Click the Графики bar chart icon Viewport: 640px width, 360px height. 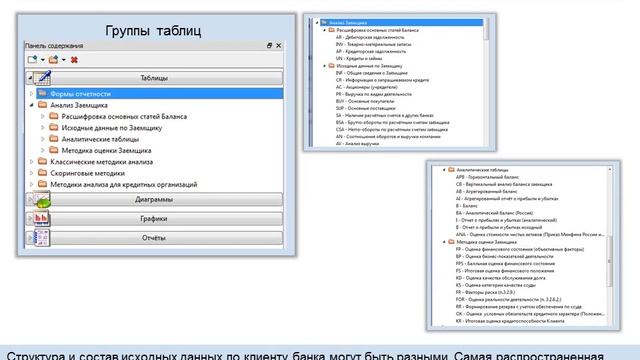click(x=42, y=218)
